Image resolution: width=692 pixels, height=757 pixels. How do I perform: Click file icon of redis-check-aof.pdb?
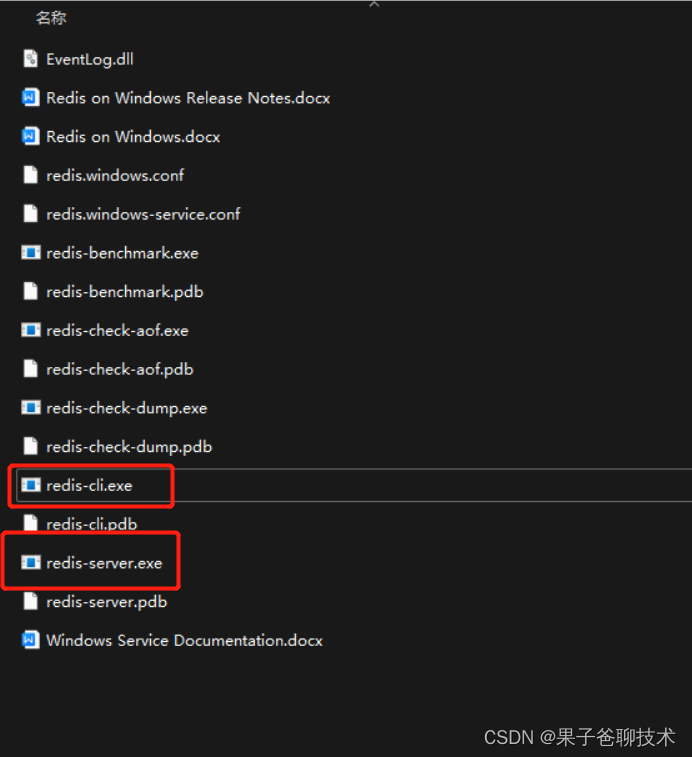coord(31,369)
